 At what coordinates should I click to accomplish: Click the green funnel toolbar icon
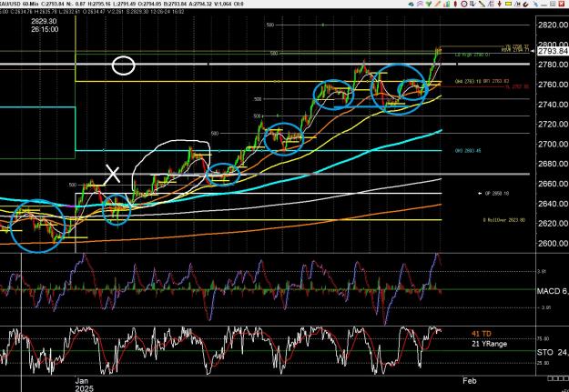429,4
